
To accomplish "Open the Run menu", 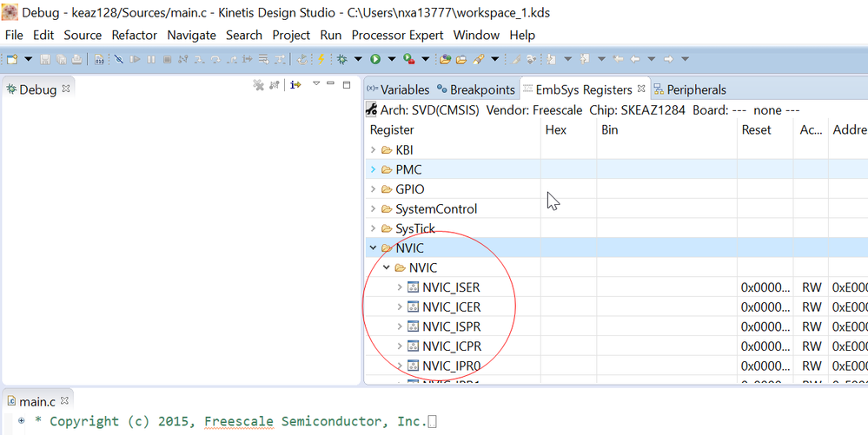I will [x=330, y=35].
